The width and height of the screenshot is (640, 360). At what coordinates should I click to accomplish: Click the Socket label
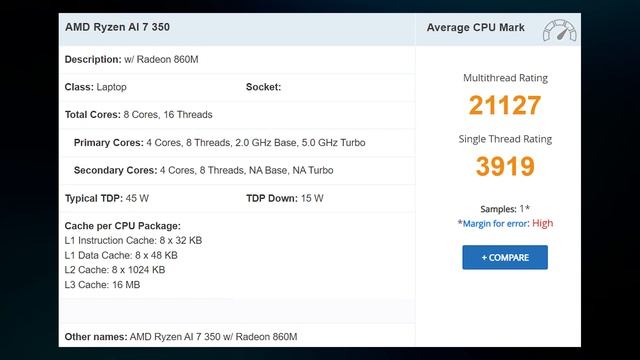click(x=263, y=87)
